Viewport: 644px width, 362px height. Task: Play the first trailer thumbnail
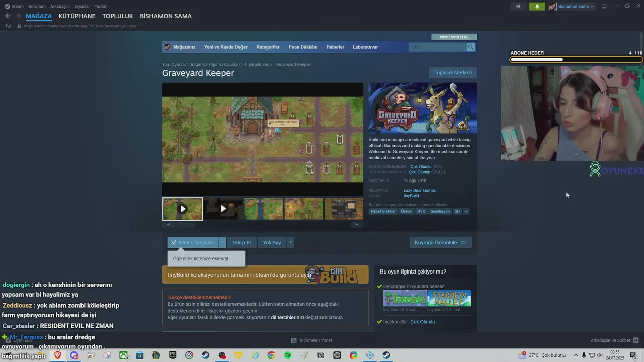(183, 209)
